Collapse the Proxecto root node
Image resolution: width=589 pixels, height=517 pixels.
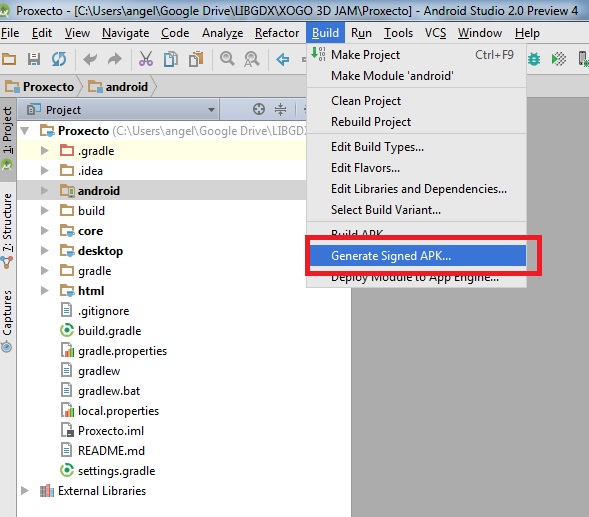point(25,131)
